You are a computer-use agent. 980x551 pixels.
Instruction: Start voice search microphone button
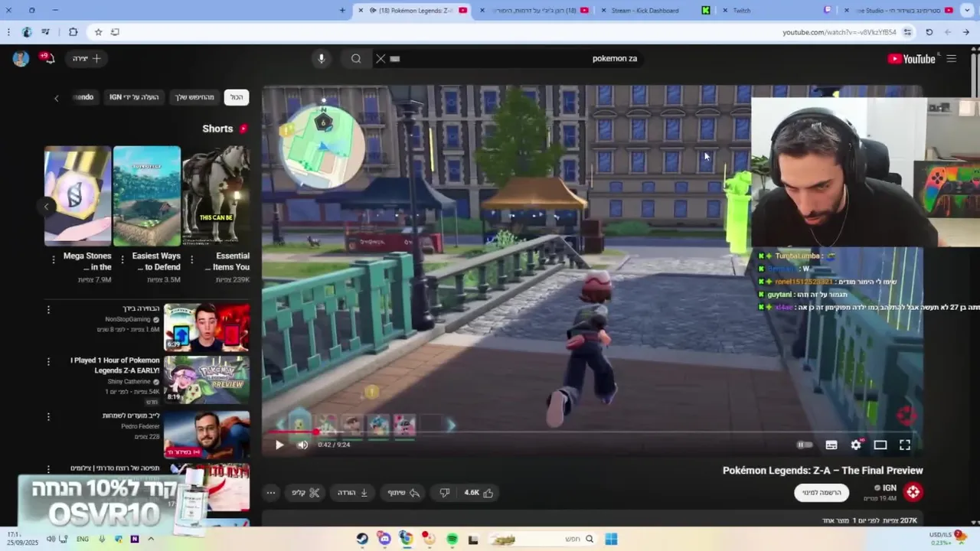pos(322,58)
